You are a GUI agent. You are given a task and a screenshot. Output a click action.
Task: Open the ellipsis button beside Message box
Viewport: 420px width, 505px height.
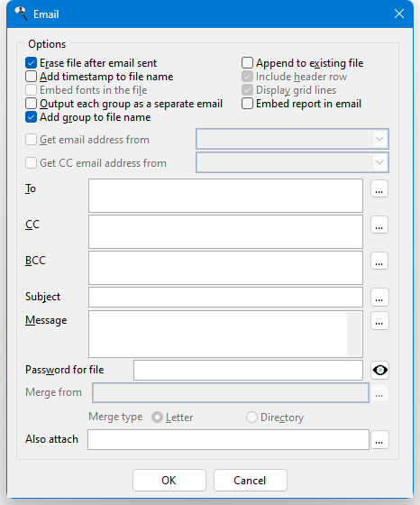point(379,321)
